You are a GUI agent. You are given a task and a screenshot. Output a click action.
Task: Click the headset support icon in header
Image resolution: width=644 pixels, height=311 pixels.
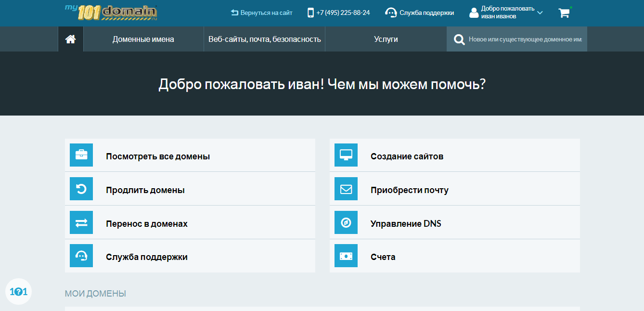[x=391, y=13]
